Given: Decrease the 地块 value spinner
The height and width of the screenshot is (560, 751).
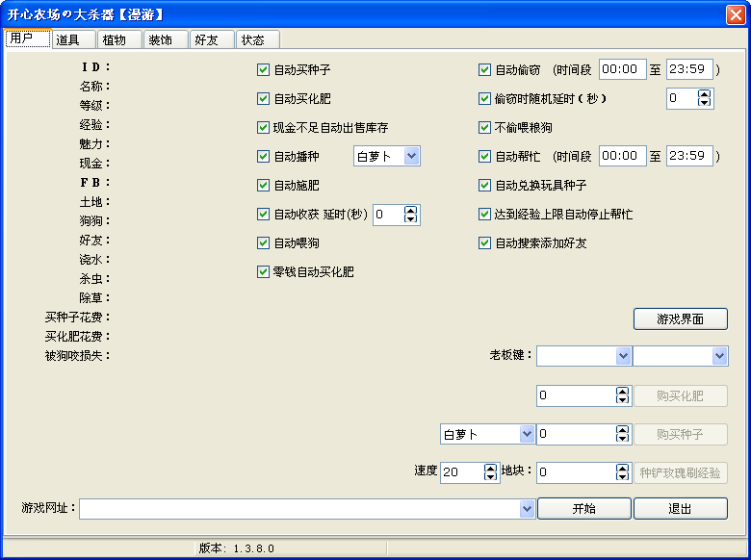Looking at the screenshot, I should point(622,476).
